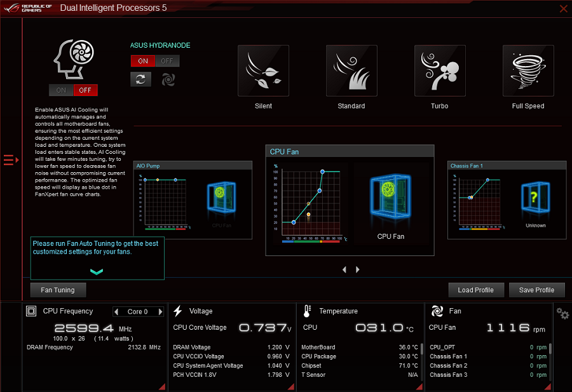Turn AI Cooling OFF
The width and height of the screenshot is (572, 392).
85,90
